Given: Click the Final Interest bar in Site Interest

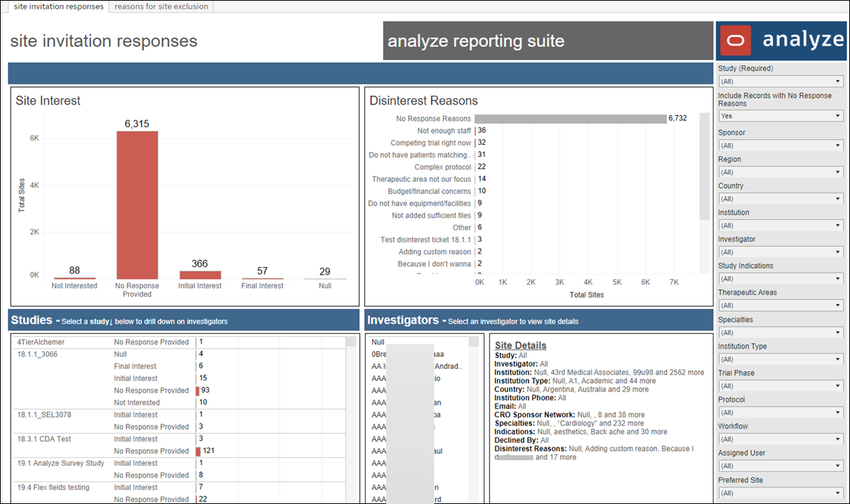Looking at the screenshot, I should pyautogui.click(x=262, y=278).
